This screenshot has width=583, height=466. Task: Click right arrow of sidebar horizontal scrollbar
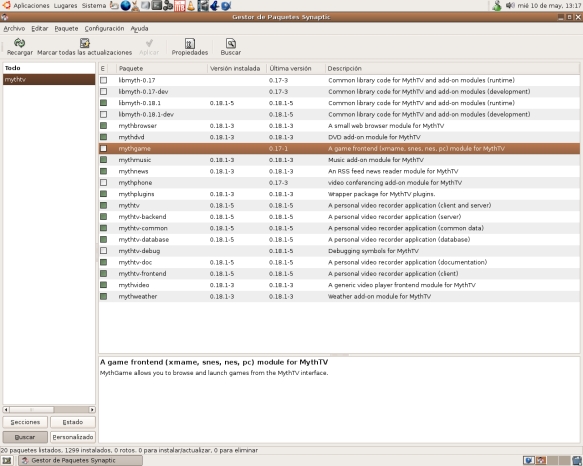click(x=92, y=409)
